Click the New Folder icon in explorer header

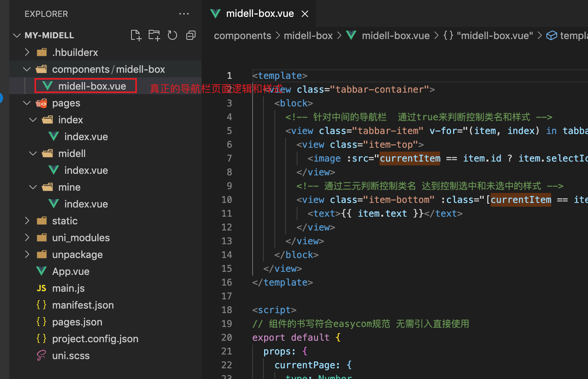coord(154,35)
